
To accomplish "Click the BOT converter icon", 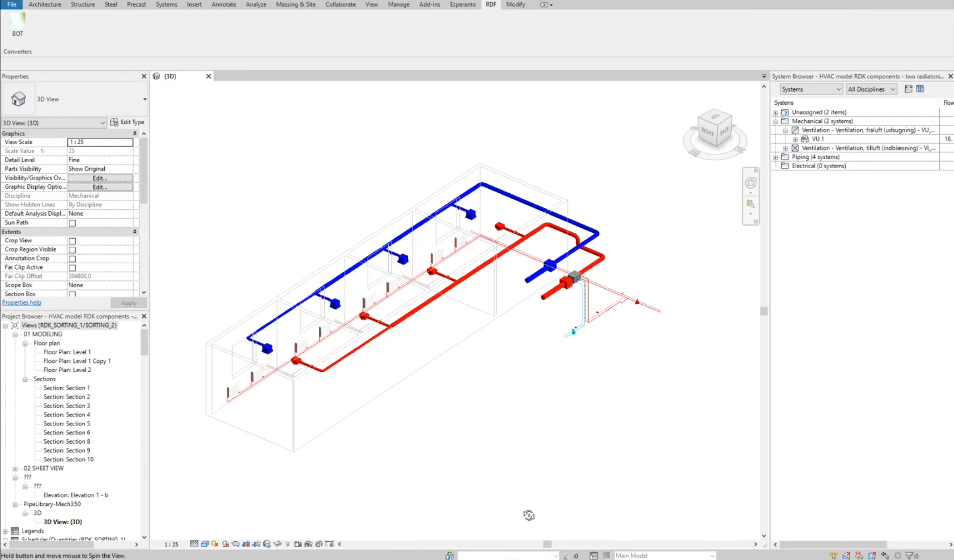I will [17, 21].
